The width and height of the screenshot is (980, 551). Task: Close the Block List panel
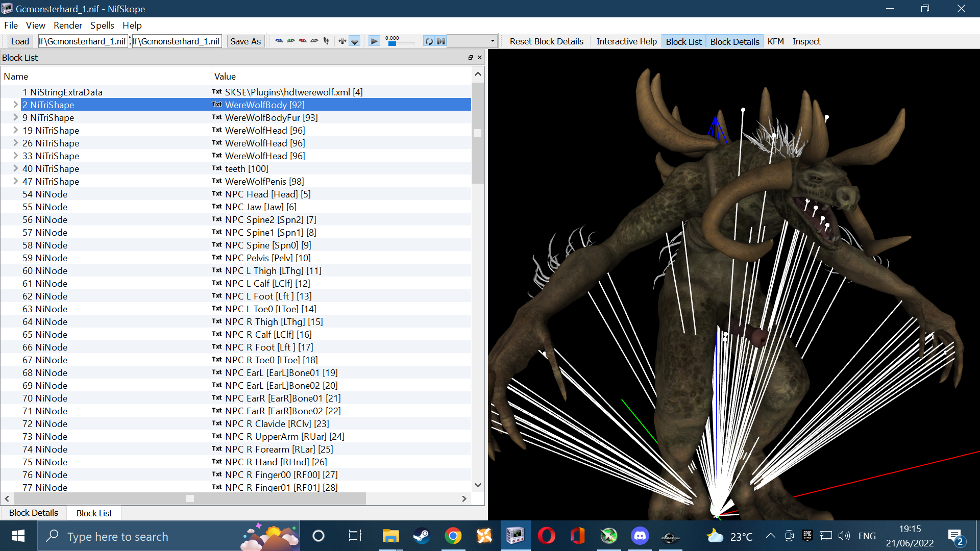(x=480, y=58)
